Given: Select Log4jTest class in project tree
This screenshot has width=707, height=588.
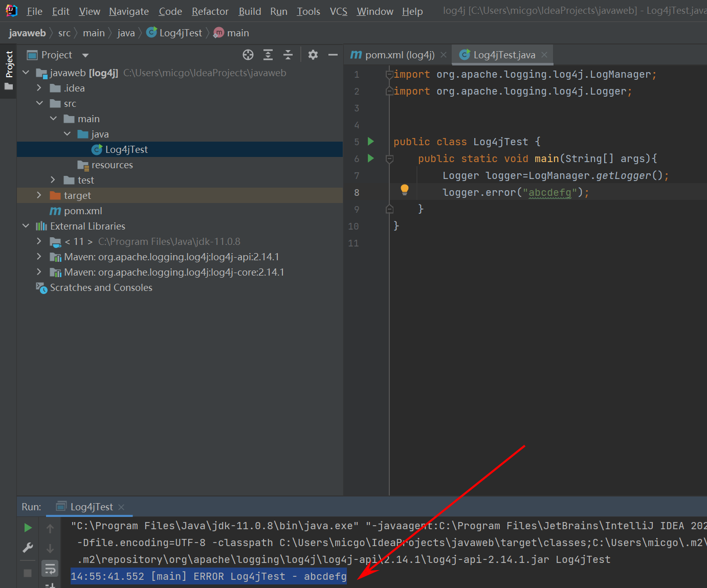Looking at the screenshot, I should coord(180,149).
